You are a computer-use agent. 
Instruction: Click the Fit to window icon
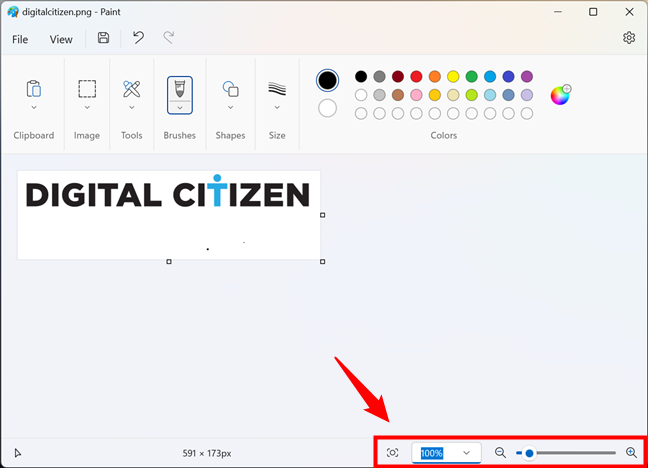[393, 453]
